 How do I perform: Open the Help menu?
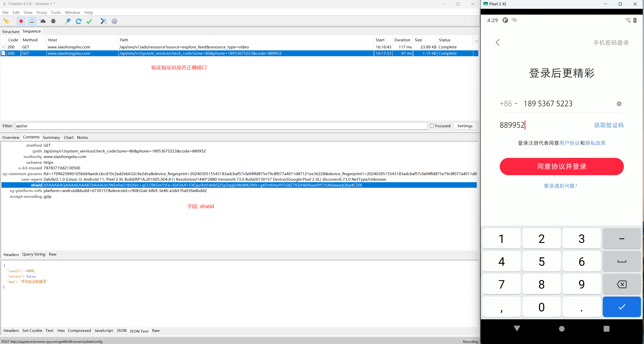[x=89, y=12]
